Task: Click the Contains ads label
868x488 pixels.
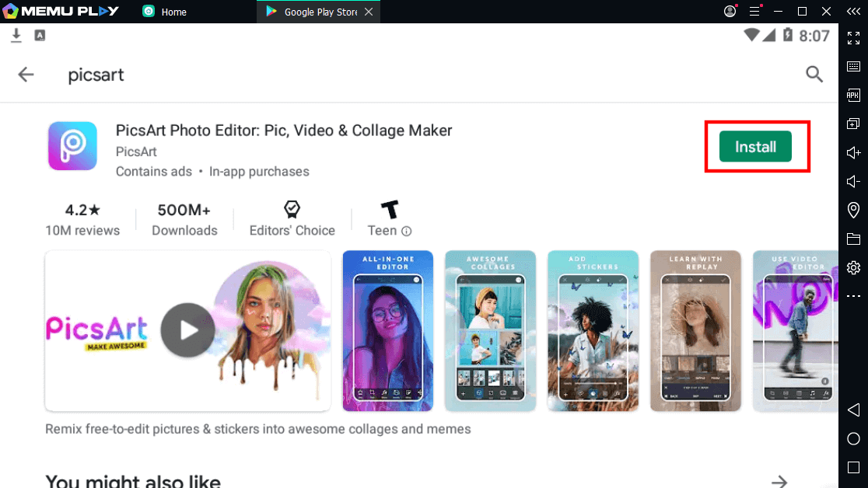Action: pyautogui.click(x=154, y=172)
